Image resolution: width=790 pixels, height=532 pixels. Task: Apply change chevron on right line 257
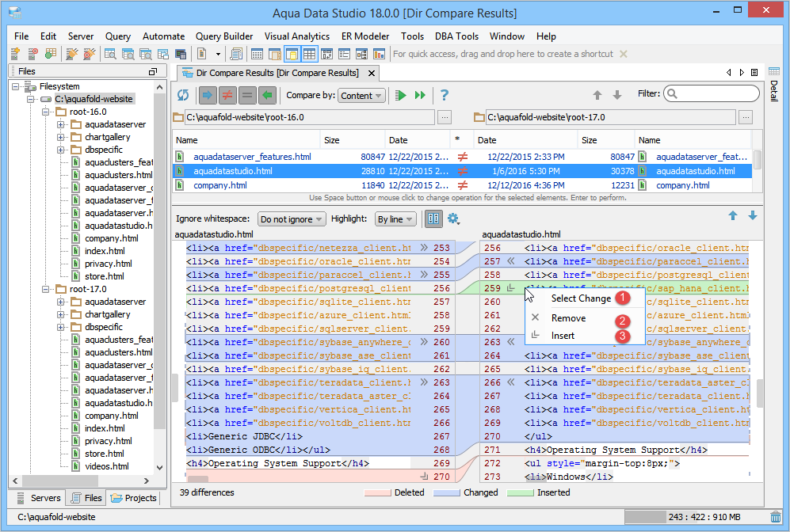point(511,261)
